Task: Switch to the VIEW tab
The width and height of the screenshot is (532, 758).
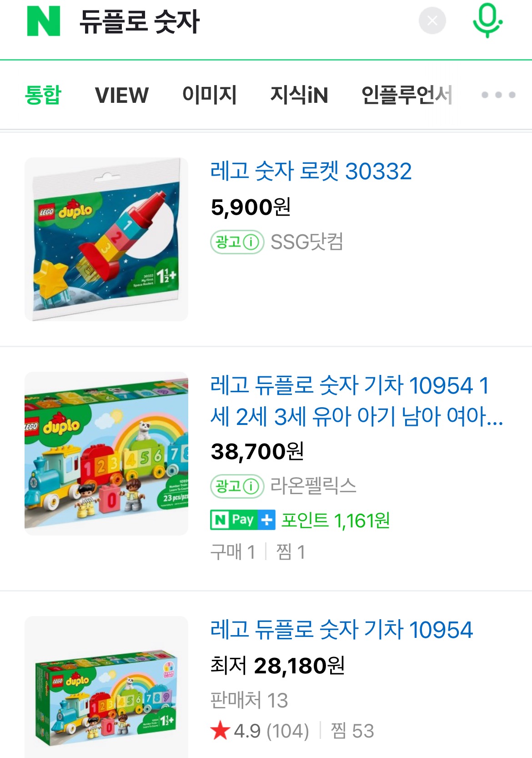Action: point(121,95)
